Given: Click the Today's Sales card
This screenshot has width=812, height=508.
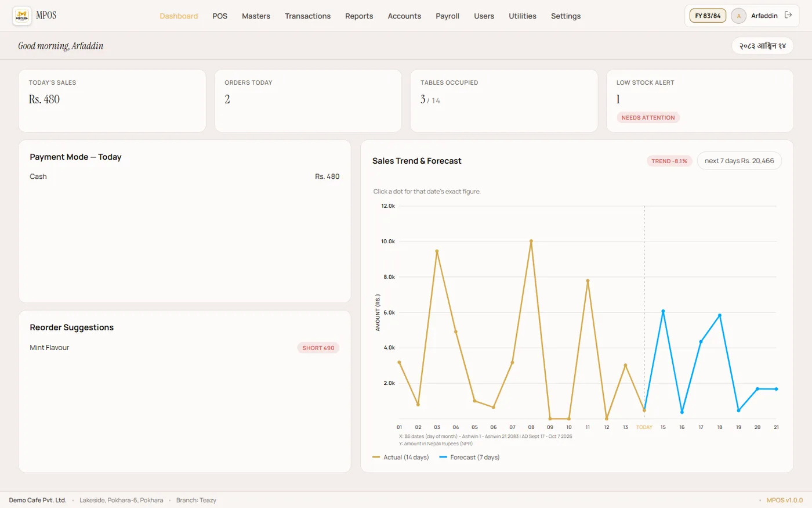Looking at the screenshot, I should coord(112,101).
